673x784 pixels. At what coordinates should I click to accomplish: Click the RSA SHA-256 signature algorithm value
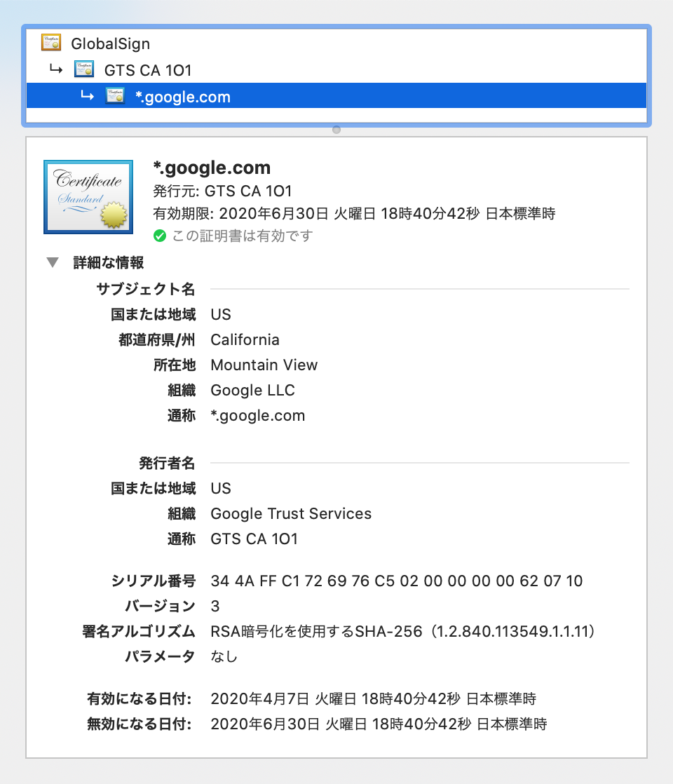[x=402, y=632]
